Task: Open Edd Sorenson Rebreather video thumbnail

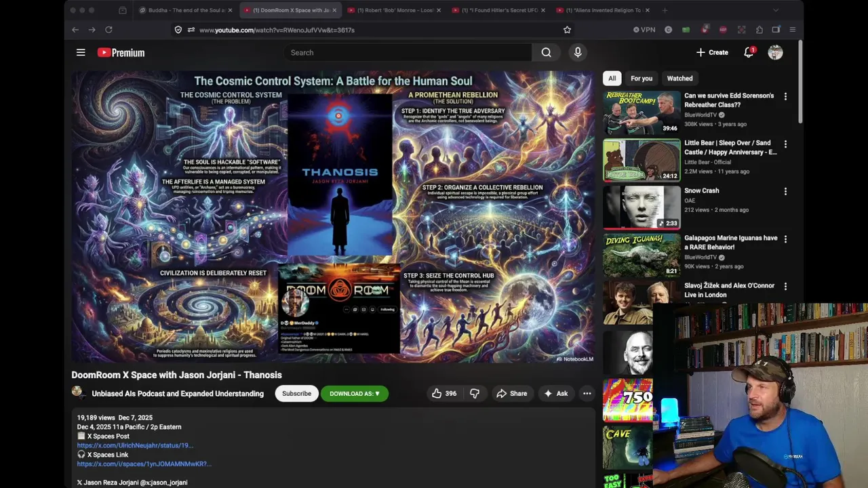Action: click(x=642, y=113)
